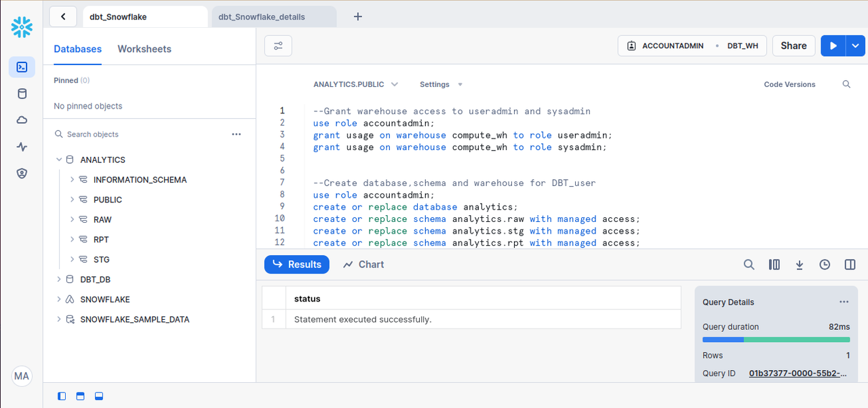The height and width of the screenshot is (408, 868).
Task: Search the query results
Action: [x=749, y=265]
